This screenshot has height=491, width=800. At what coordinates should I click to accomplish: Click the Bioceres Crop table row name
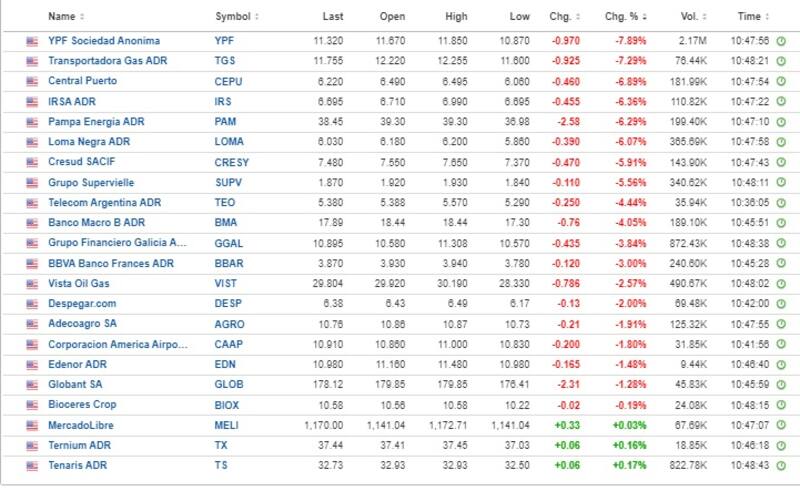click(82, 404)
